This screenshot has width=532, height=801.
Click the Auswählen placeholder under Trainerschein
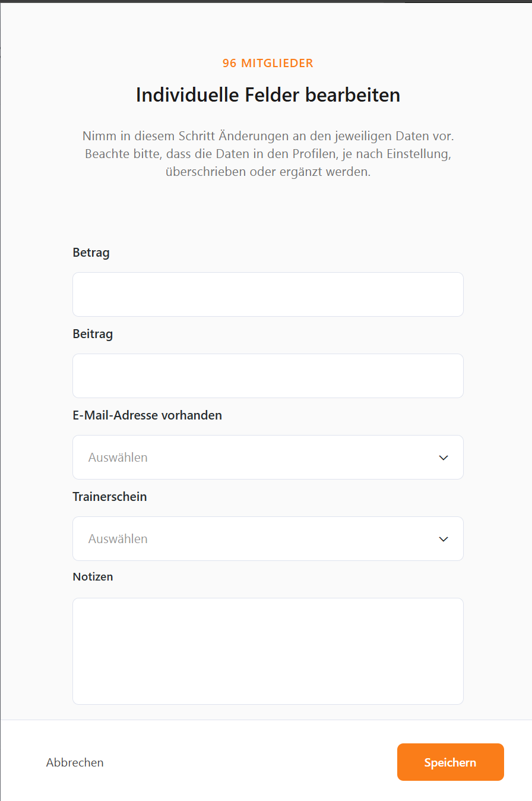coord(118,539)
